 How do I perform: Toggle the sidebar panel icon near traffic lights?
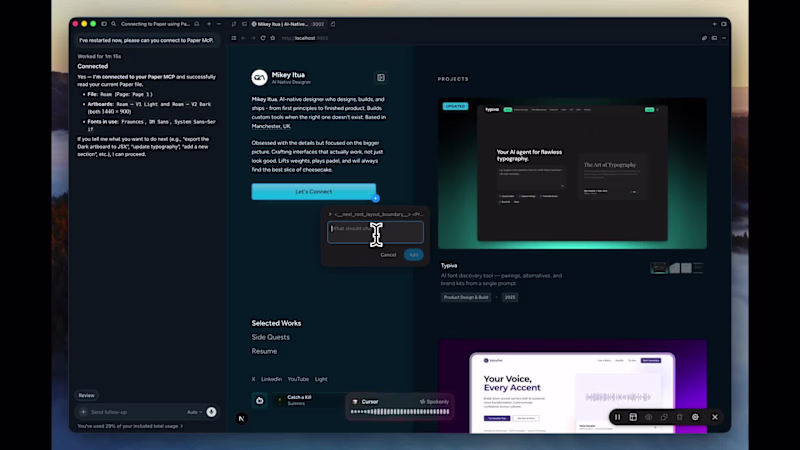tap(104, 24)
